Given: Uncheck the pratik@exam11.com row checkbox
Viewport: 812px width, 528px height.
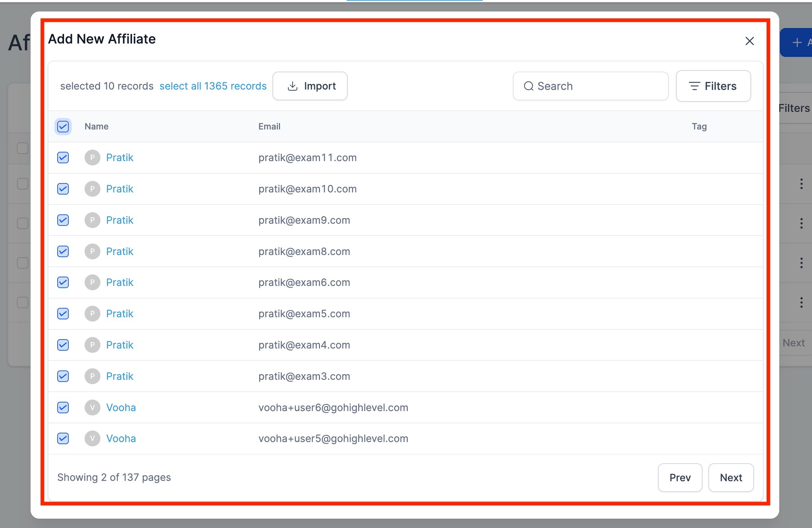Looking at the screenshot, I should click(63, 158).
